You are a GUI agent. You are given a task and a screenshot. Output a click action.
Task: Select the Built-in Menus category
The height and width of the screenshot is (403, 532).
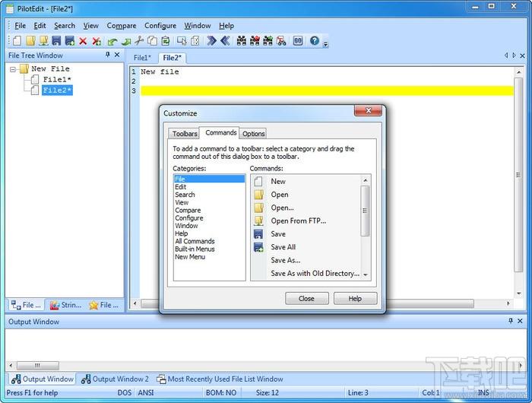pos(209,249)
